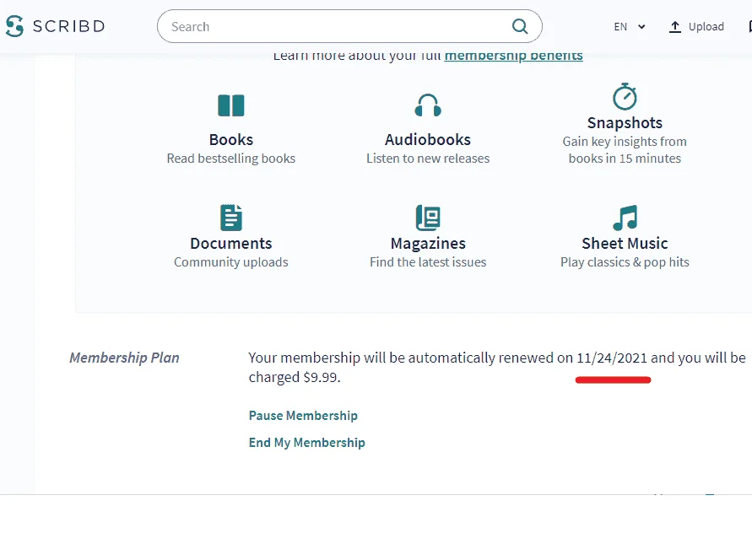Viewport: 752px width, 560px height.
Task: Click the Membership Plan section label
Action: (x=124, y=358)
